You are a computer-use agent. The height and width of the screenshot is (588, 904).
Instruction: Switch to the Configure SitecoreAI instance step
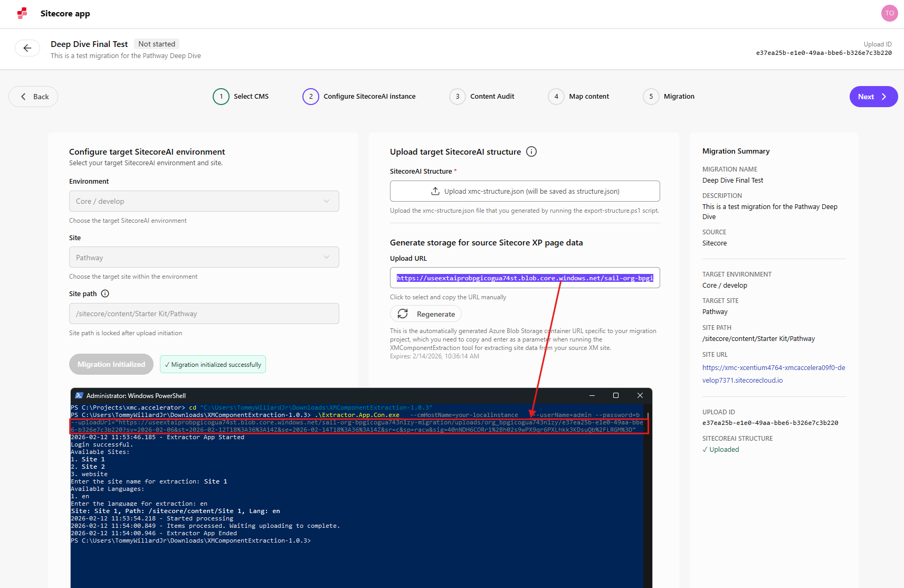pyautogui.click(x=310, y=97)
